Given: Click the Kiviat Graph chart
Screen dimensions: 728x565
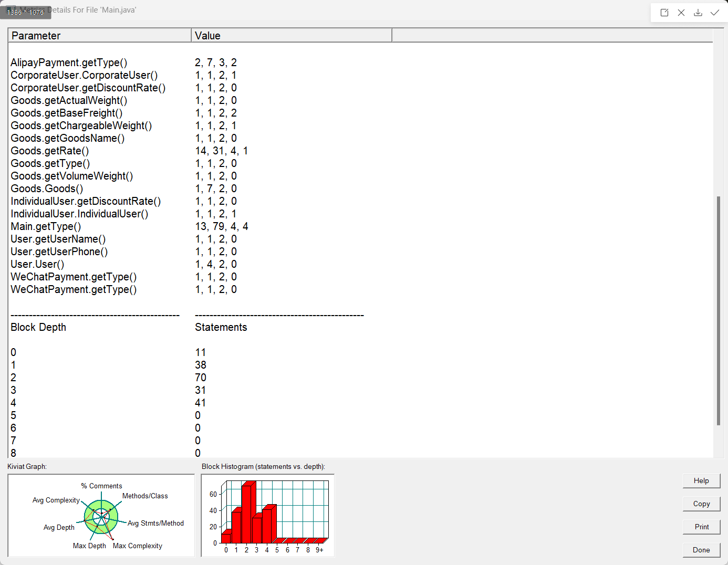Looking at the screenshot, I should pyautogui.click(x=101, y=516).
